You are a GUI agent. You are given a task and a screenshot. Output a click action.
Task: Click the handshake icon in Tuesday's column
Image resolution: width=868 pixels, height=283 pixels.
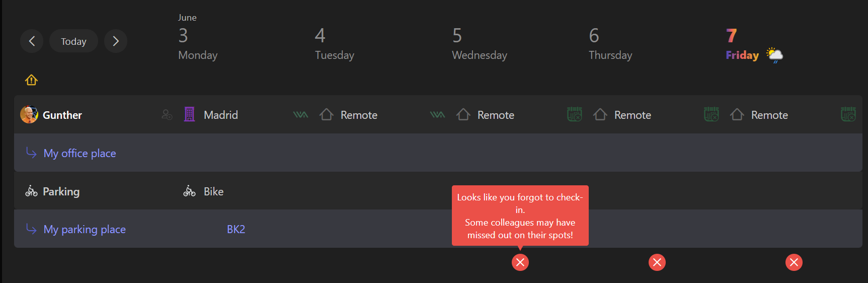point(437,115)
